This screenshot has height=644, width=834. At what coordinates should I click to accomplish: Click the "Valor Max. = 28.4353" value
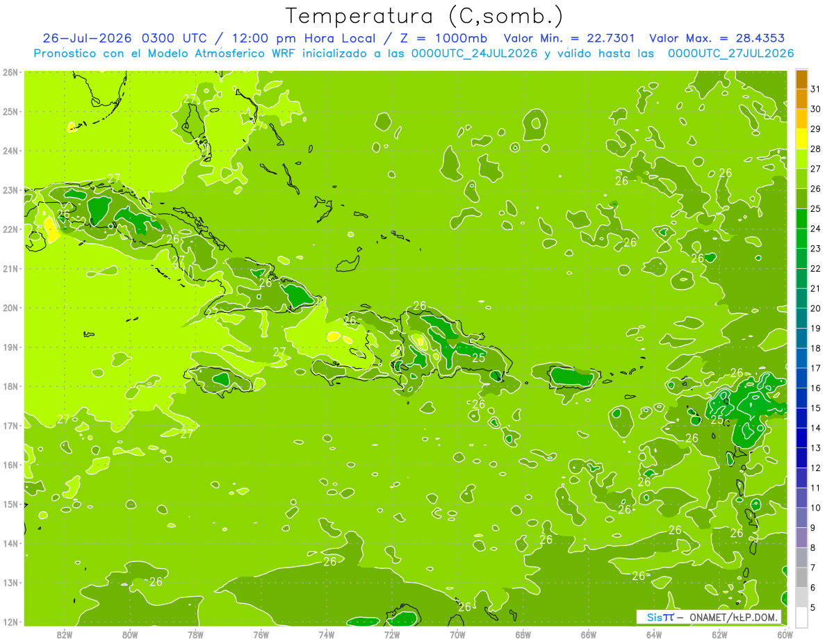[x=719, y=38]
